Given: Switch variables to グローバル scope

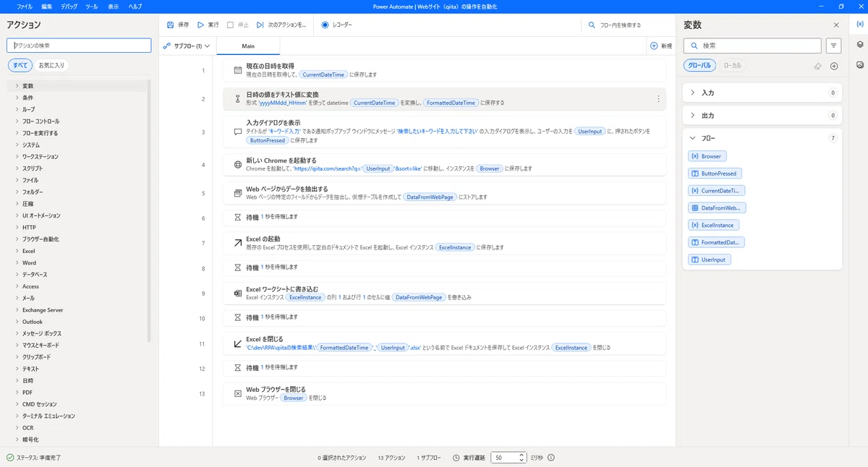Looking at the screenshot, I should click(x=699, y=65).
